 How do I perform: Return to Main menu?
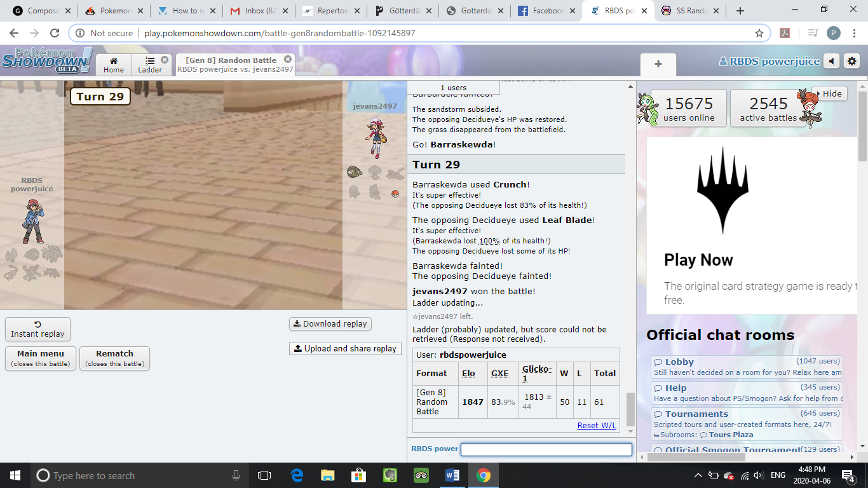pos(41,358)
